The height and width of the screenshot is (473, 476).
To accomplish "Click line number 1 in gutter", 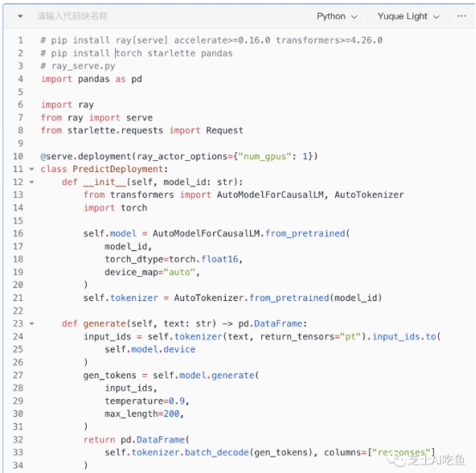I will point(21,40).
